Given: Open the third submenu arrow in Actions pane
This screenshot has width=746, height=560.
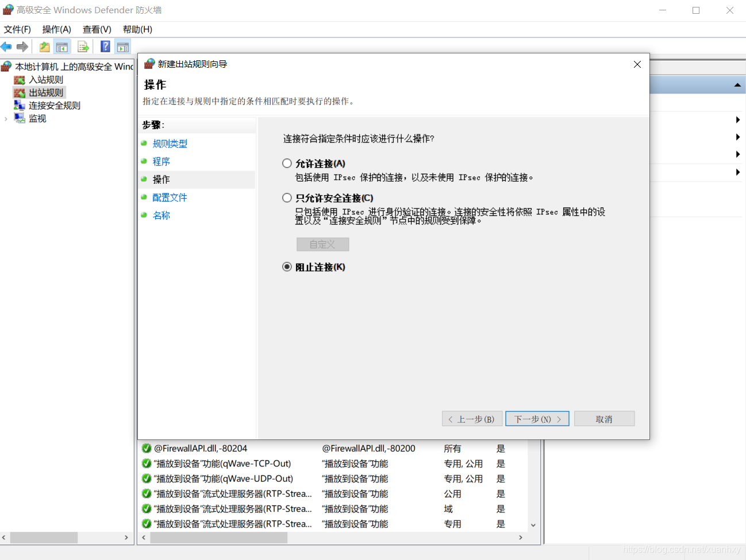Looking at the screenshot, I should [x=738, y=155].
